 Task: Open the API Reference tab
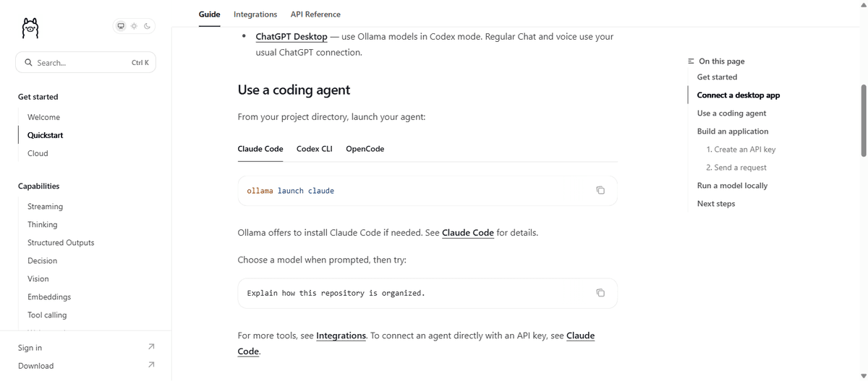[315, 14]
